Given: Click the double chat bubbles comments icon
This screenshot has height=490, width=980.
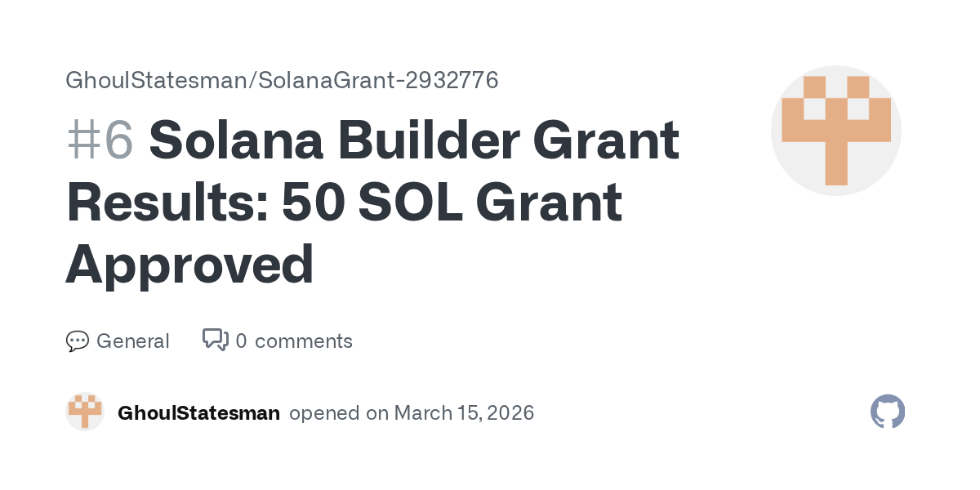Looking at the screenshot, I should (x=215, y=340).
